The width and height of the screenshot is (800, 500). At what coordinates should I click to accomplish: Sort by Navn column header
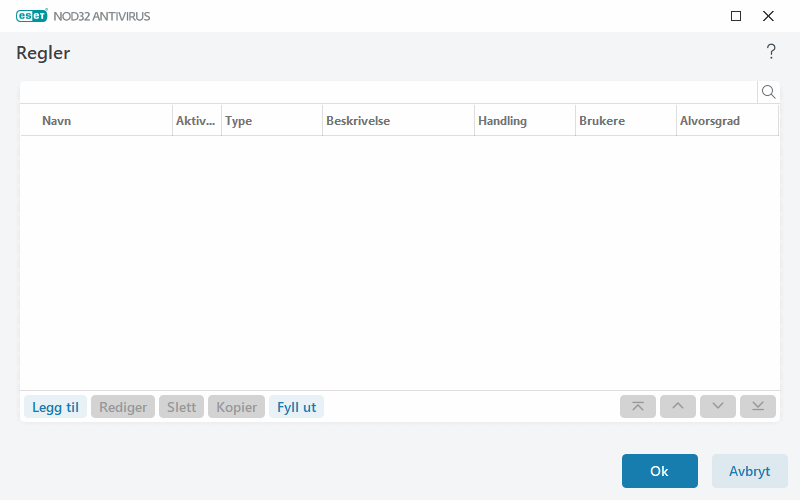(x=96, y=121)
